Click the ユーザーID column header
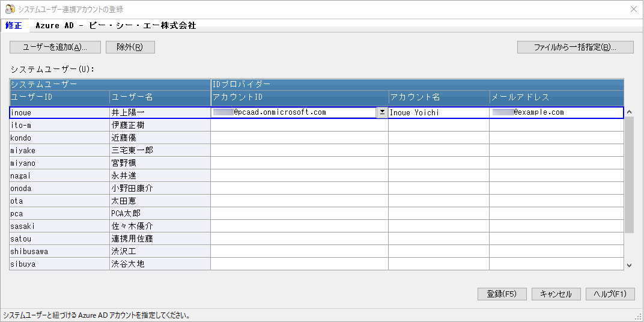This screenshot has width=644, height=322. [59, 97]
